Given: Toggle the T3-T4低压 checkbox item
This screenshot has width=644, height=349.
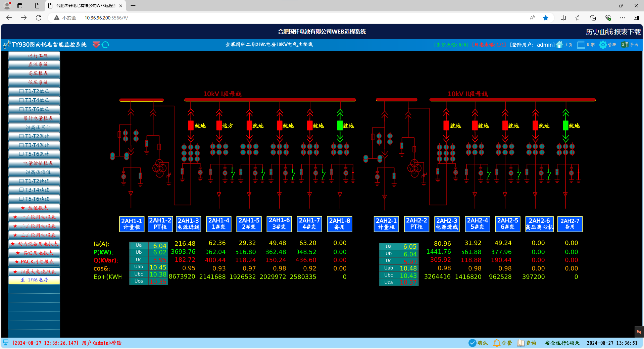Looking at the screenshot, I should click(34, 100).
